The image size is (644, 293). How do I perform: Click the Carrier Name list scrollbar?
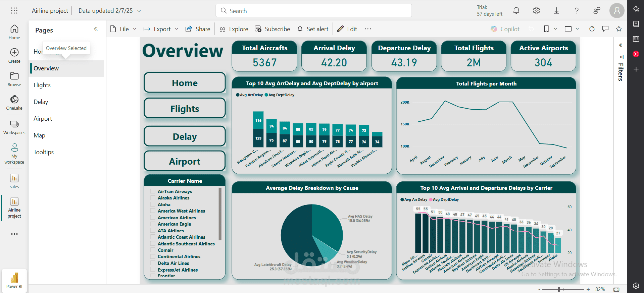tap(220, 214)
